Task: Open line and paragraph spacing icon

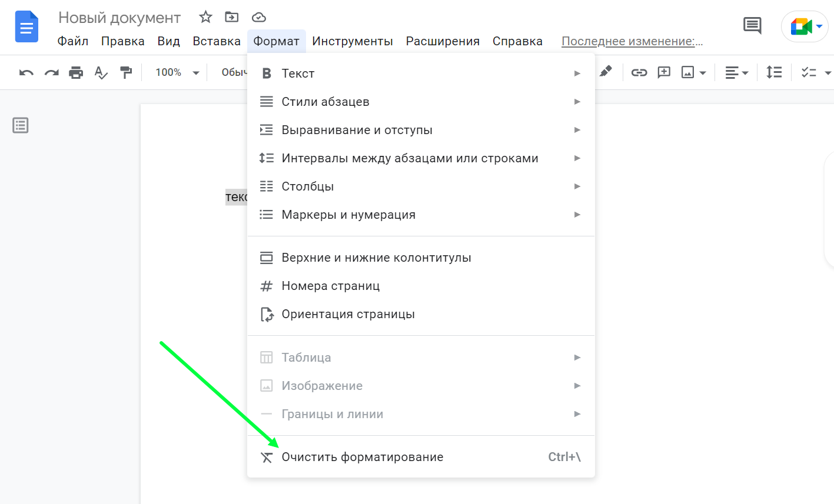Action: click(x=774, y=72)
